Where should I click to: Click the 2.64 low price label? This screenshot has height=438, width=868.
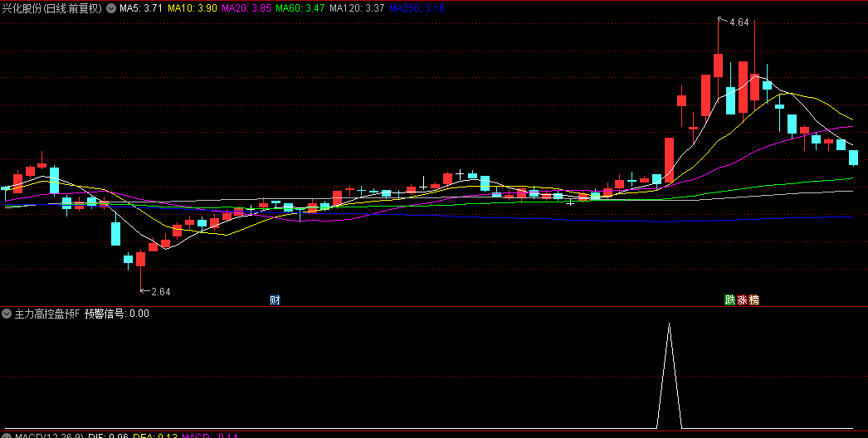[160, 292]
